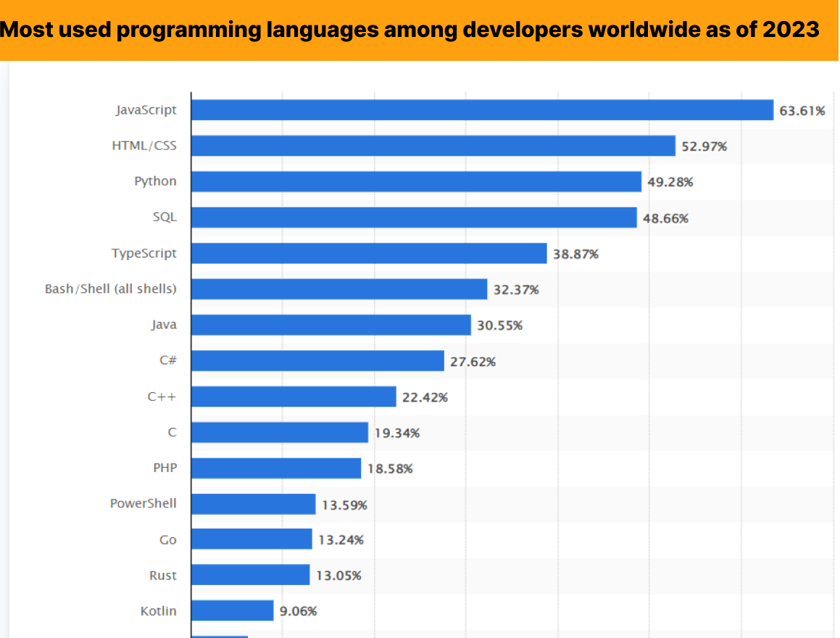The height and width of the screenshot is (638, 840).
Task: Click the HTML/CSS axis label
Action: (x=144, y=146)
